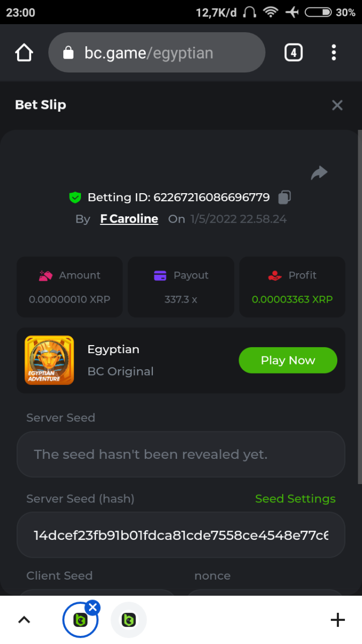
Task: Copy the Betting ID to clipboard
Action: pos(284,197)
